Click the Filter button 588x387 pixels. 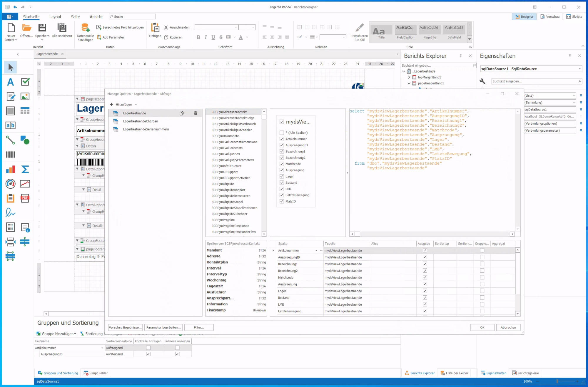tap(199, 327)
